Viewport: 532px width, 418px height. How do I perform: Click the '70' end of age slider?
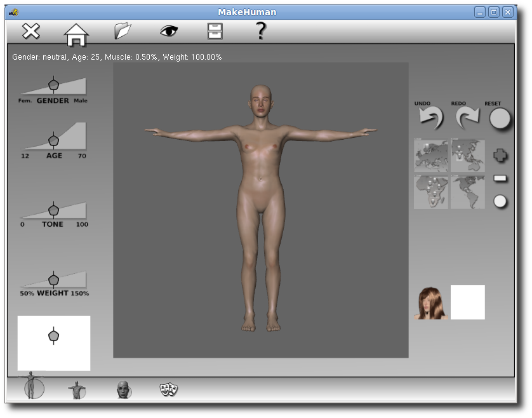pos(82,156)
